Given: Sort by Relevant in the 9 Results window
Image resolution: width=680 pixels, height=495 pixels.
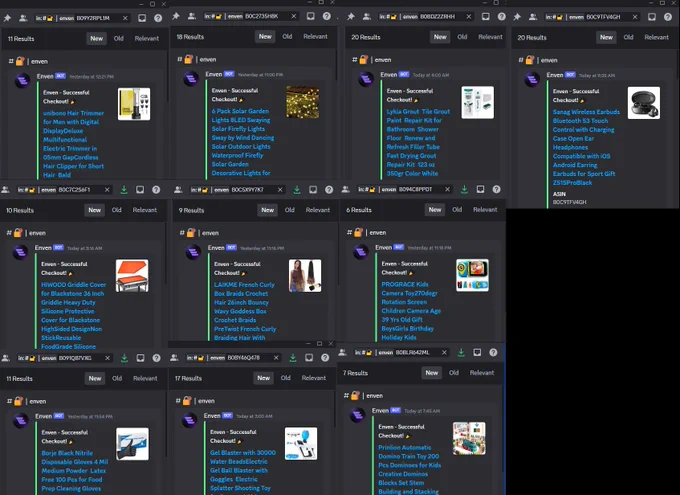Looking at the screenshot, I should click(x=318, y=210).
